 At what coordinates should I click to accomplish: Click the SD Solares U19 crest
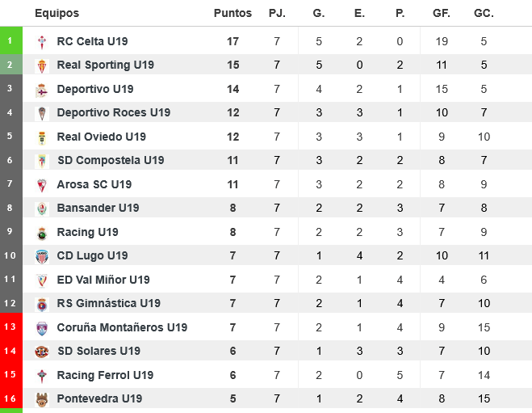click(43, 352)
